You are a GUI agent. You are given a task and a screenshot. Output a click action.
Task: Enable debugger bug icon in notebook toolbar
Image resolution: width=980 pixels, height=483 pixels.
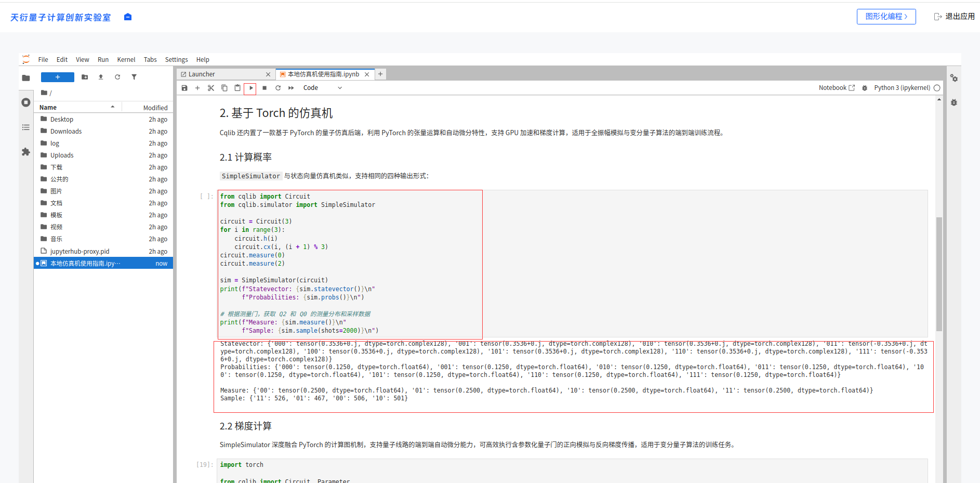pos(865,88)
